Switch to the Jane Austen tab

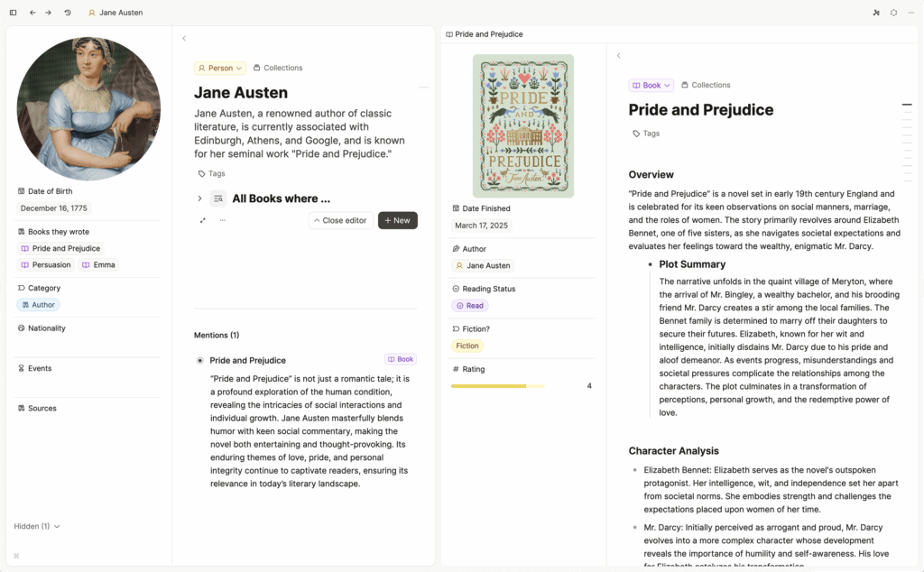click(115, 13)
